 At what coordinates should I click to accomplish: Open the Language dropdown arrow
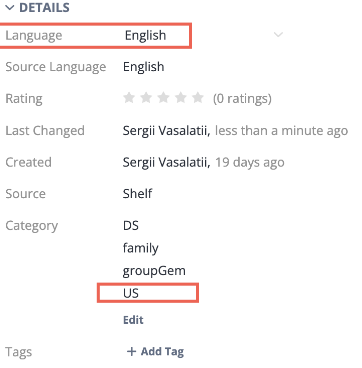coord(278,35)
